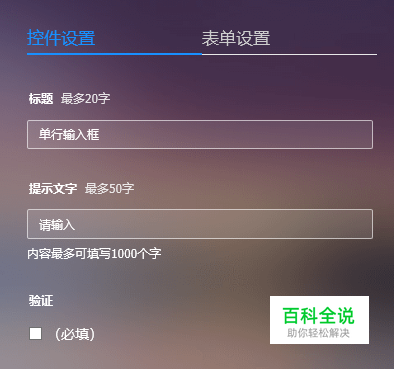Click the gray underline beneath 表单设置

tap(289, 54)
